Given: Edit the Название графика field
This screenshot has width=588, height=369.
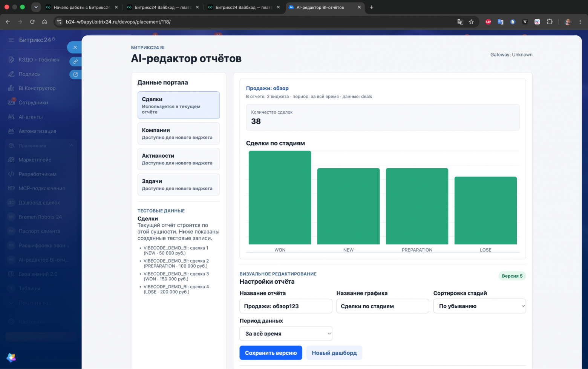Looking at the screenshot, I should pyautogui.click(x=383, y=306).
